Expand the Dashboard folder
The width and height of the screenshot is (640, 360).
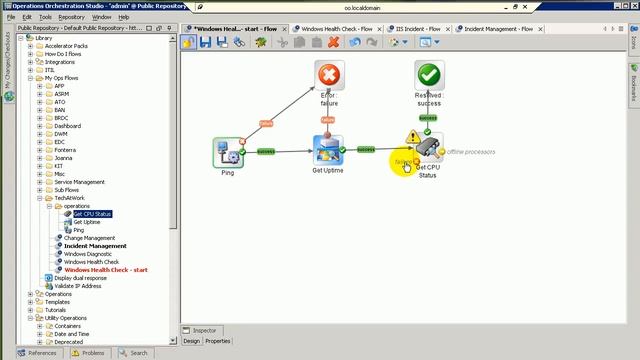pos(40,126)
